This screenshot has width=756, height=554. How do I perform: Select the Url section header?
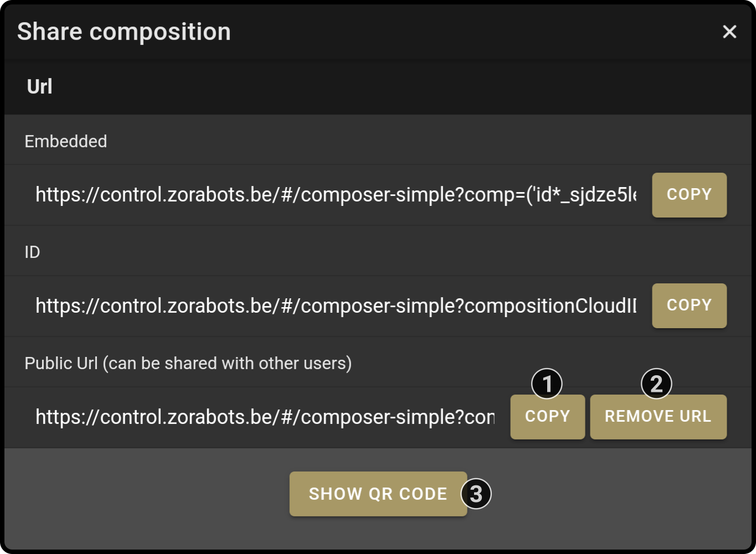pos(40,87)
